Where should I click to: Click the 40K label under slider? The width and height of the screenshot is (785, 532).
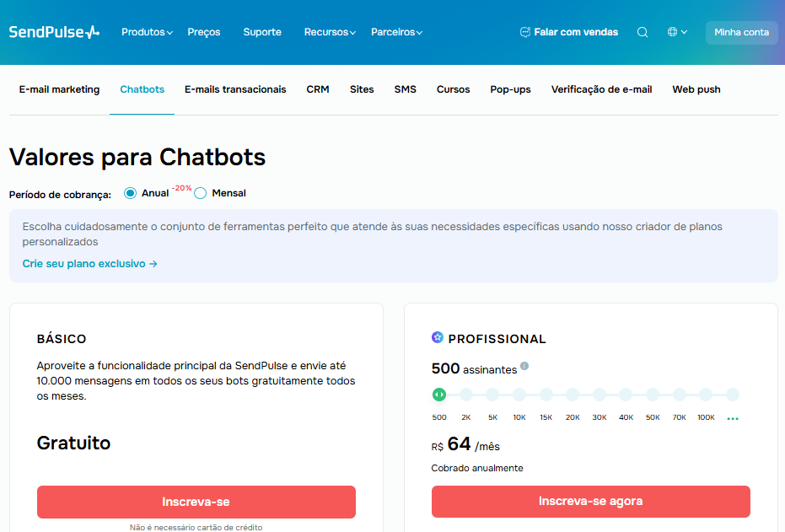[626, 417]
